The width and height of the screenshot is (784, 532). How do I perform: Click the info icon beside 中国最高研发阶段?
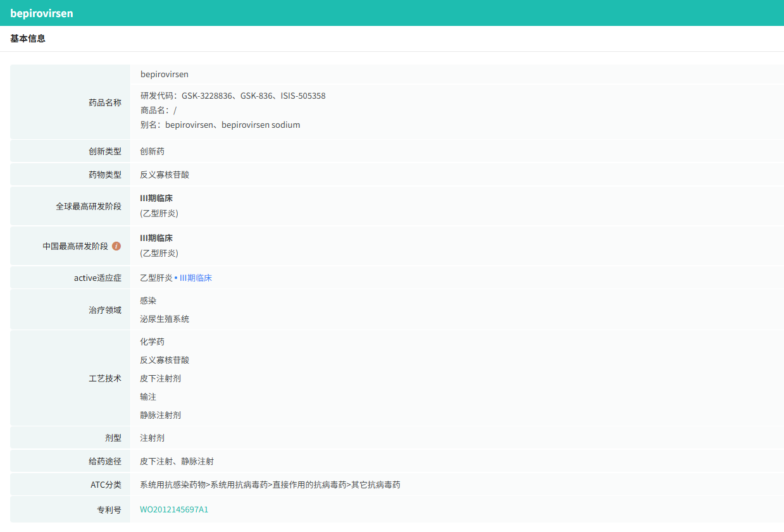click(116, 246)
